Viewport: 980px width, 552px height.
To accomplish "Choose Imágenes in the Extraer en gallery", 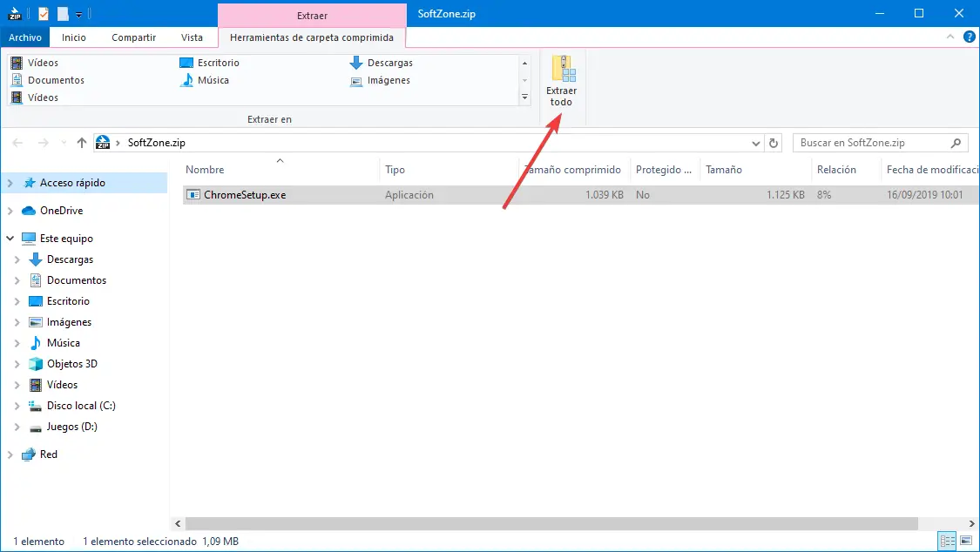I will pos(380,80).
